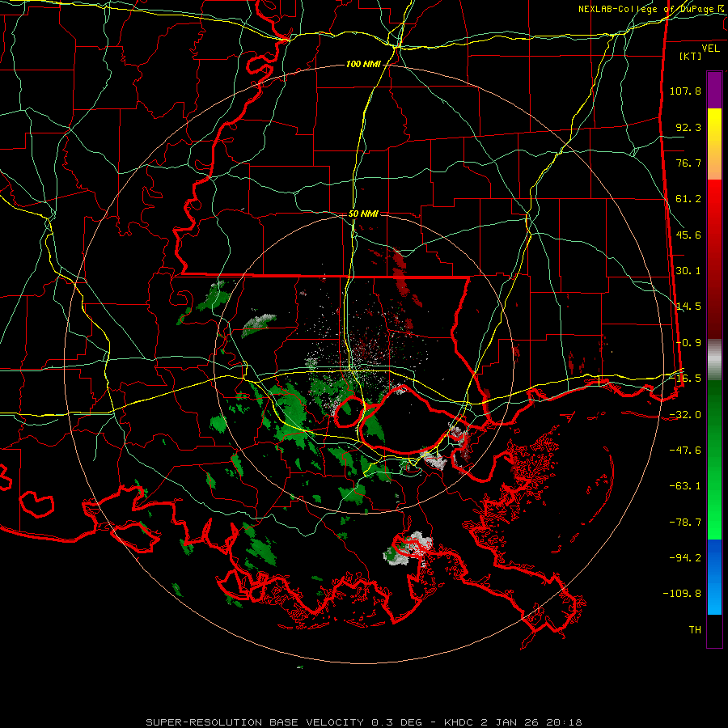Click the -47.6 legend value
Image resolution: width=728 pixels, height=728 pixels.
pos(685,451)
